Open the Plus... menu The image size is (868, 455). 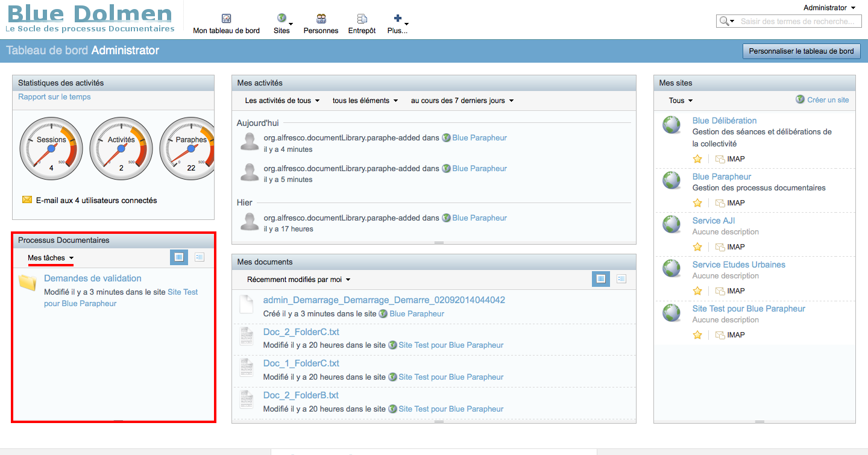tap(397, 23)
